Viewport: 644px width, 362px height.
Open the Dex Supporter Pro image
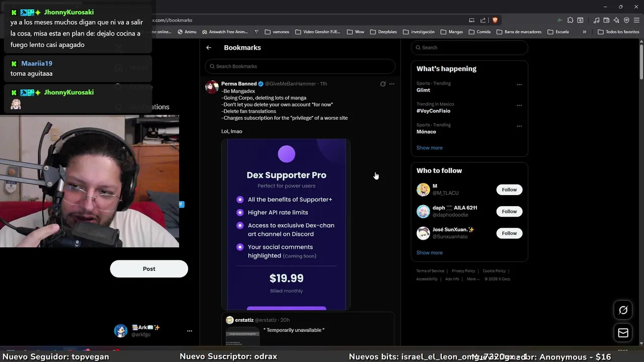286,224
